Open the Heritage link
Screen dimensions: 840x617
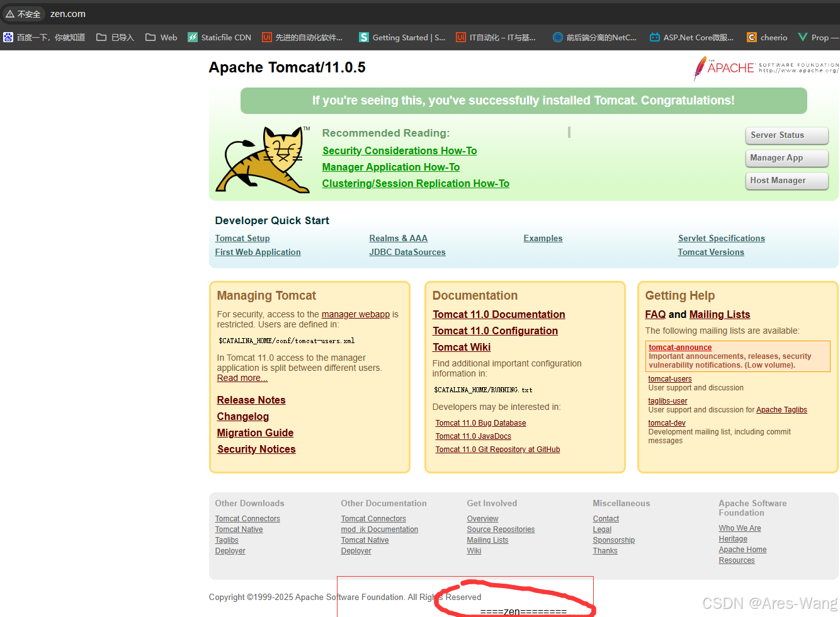pyautogui.click(x=733, y=539)
